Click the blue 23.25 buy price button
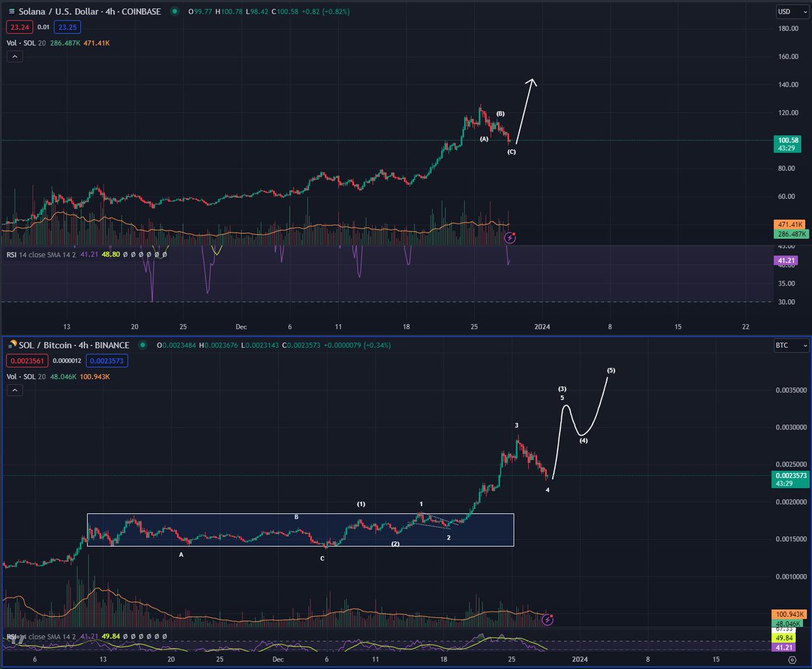812x669 pixels. tap(66, 27)
